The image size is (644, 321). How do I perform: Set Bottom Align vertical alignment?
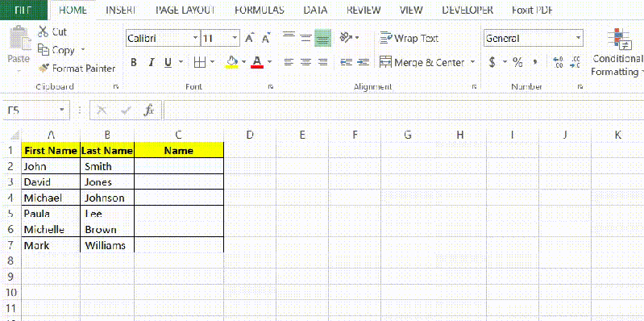coord(323,38)
